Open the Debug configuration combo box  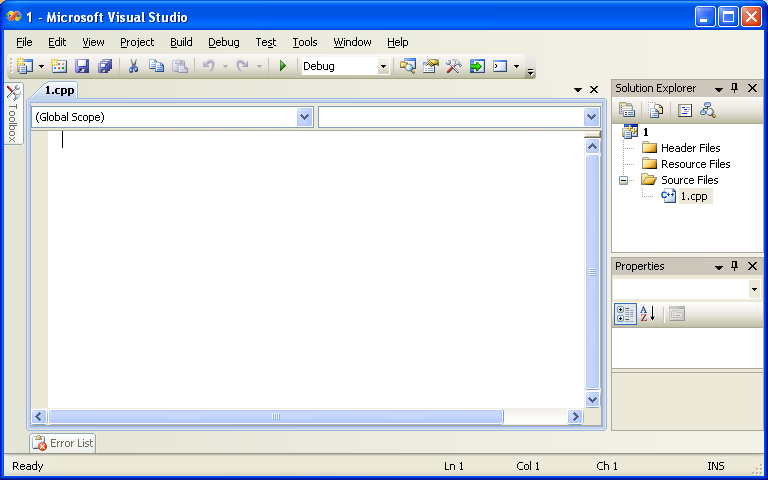coord(345,66)
